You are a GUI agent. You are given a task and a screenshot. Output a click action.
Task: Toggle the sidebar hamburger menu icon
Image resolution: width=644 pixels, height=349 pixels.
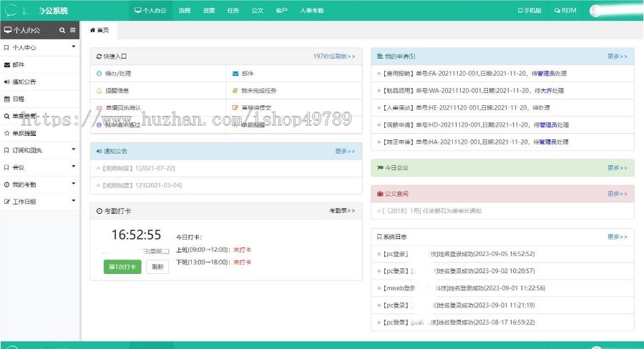[x=73, y=30]
